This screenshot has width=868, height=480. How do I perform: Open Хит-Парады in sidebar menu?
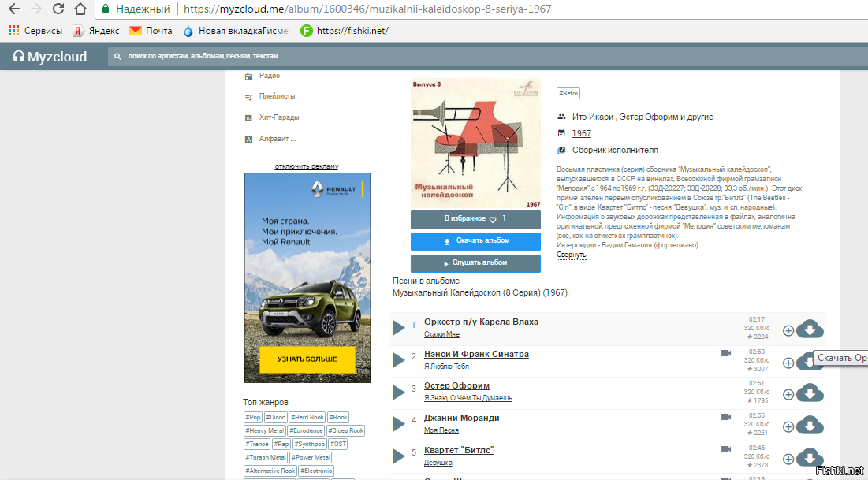tap(272, 117)
